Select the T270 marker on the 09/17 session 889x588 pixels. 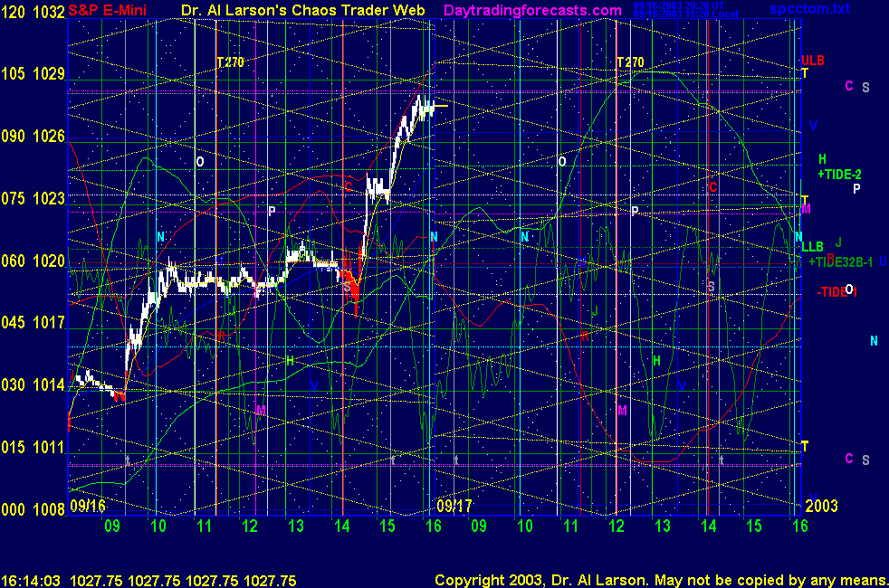pyautogui.click(x=630, y=62)
